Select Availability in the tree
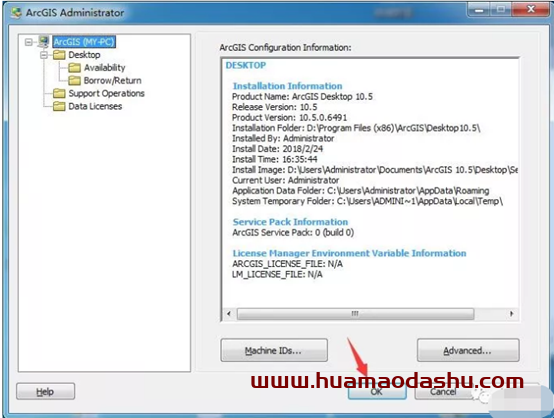 tap(105, 67)
